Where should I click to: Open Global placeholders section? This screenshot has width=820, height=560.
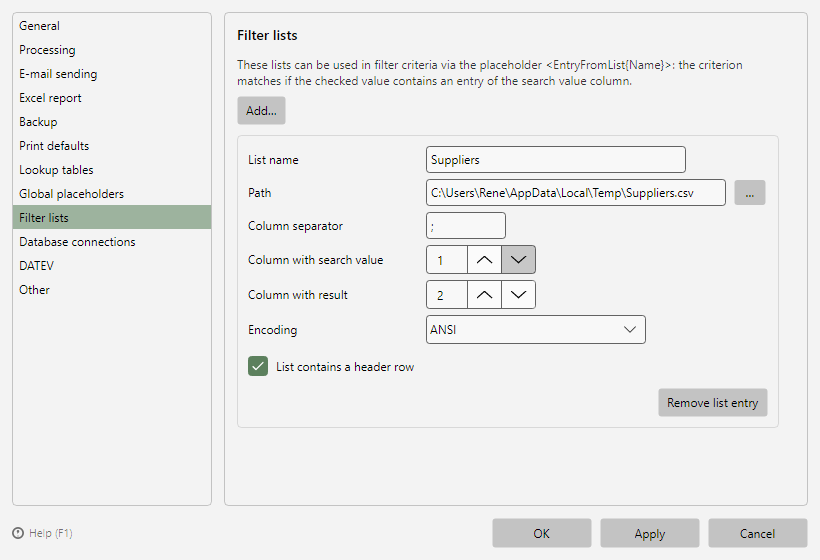click(112, 194)
